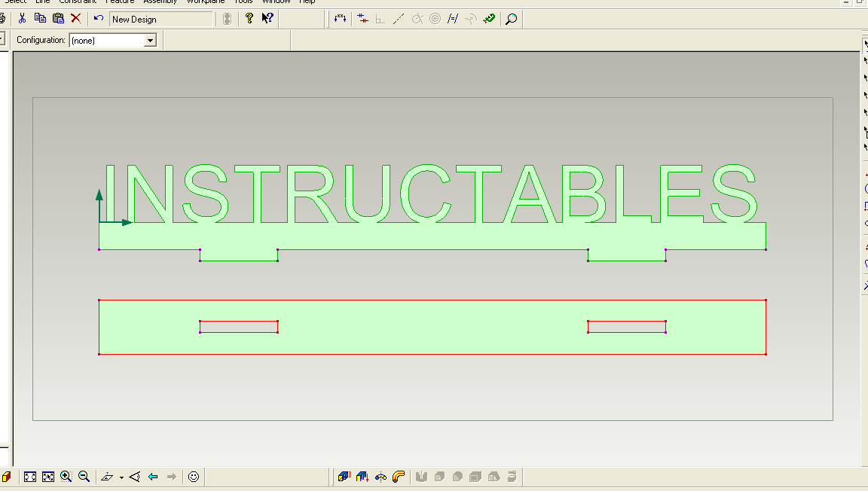This screenshot has height=491, width=868.
Task: Click the greyed hole feature icon
Action: tap(421, 477)
